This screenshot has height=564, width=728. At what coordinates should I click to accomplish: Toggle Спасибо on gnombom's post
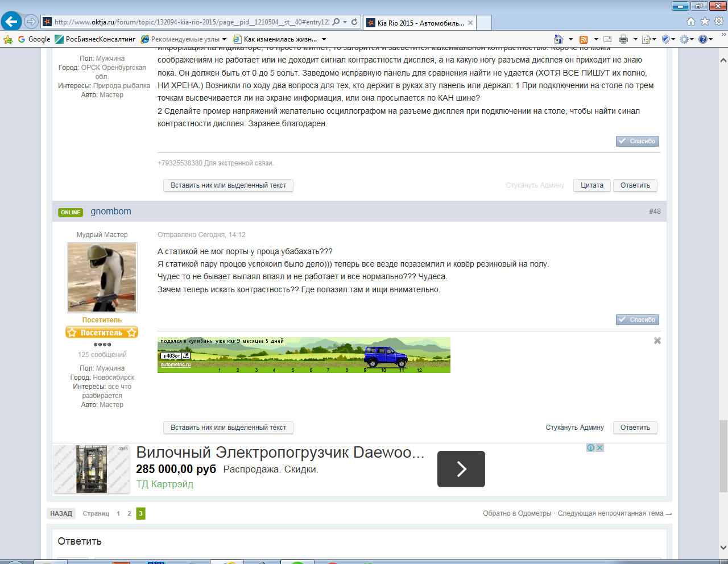pos(638,320)
